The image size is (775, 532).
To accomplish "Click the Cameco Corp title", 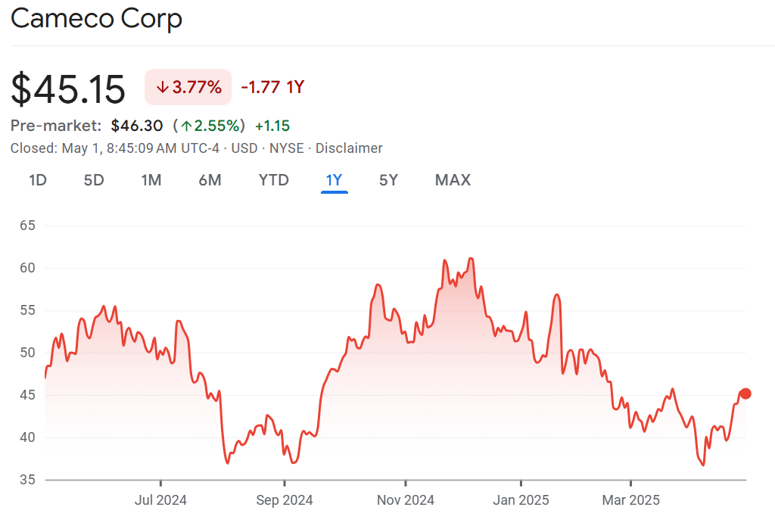I will (96, 18).
